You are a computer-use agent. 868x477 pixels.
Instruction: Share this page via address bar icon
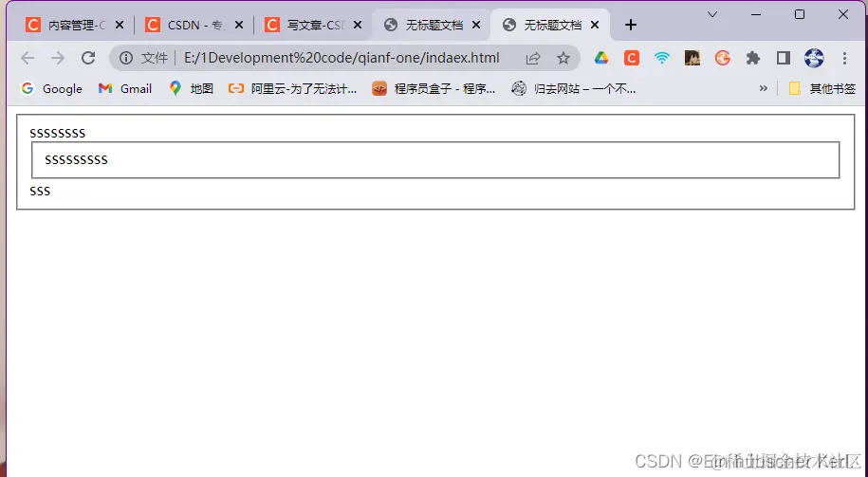pos(532,58)
